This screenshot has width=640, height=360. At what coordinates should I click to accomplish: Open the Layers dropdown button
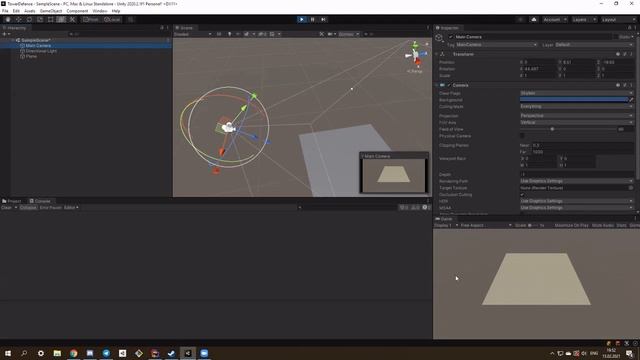tap(584, 19)
